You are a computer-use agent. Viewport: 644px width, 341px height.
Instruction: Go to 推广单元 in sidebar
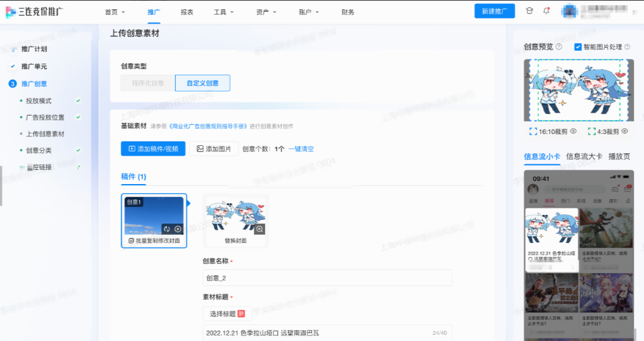click(34, 66)
